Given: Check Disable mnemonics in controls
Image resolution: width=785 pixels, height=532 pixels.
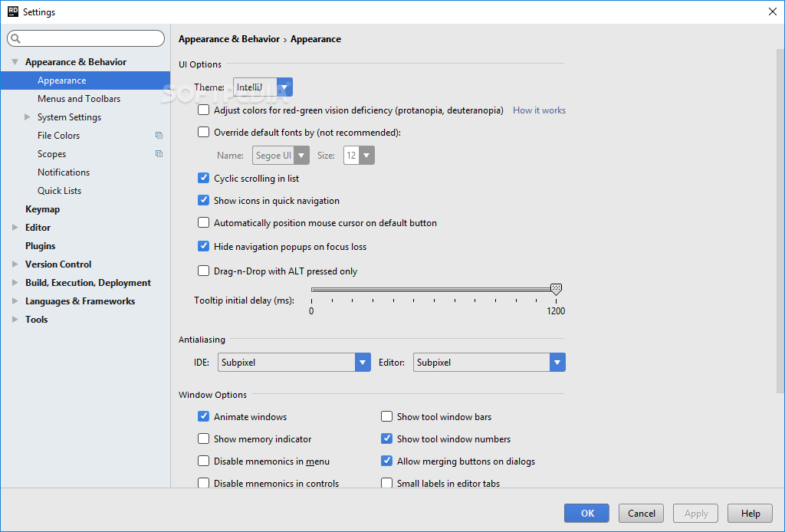Looking at the screenshot, I should (x=203, y=483).
